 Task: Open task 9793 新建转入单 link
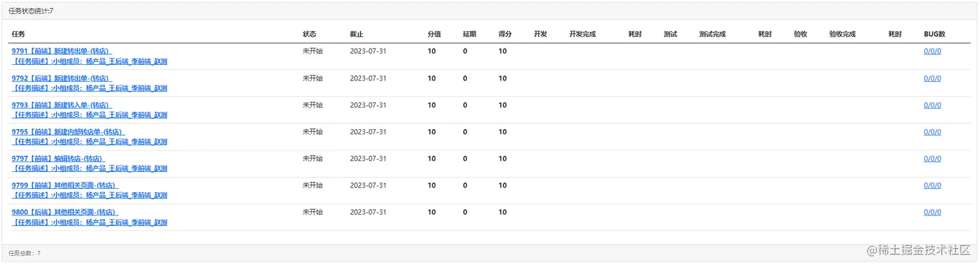62,105
